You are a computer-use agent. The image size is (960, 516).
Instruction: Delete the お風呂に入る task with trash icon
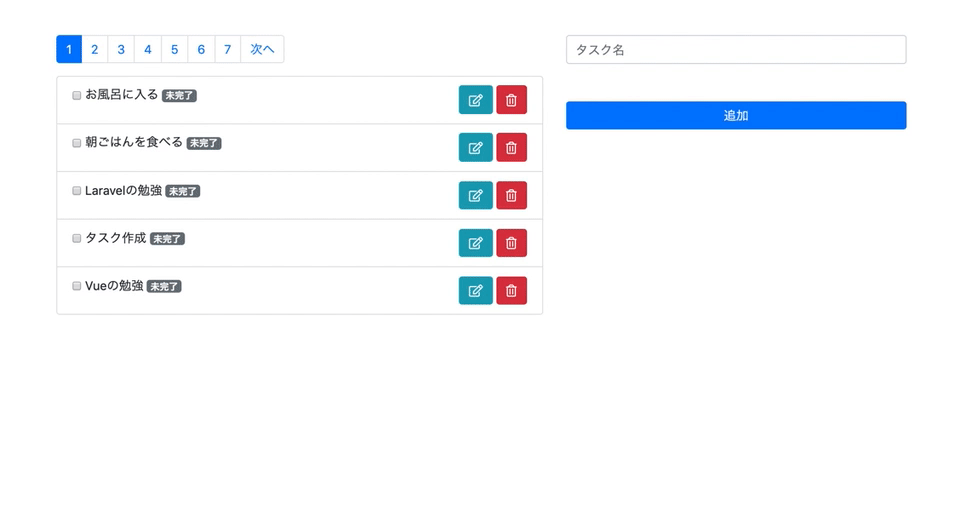pos(511,100)
